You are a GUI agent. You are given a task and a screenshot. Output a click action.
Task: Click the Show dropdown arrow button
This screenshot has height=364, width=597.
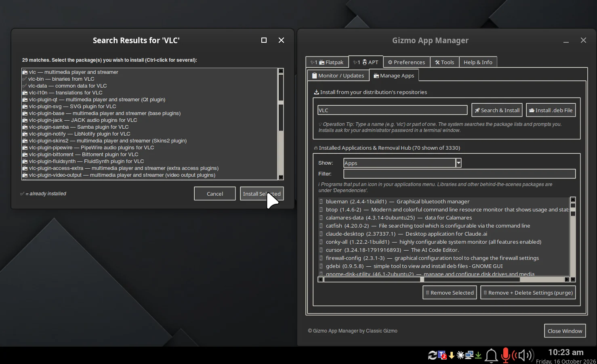pyautogui.click(x=458, y=163)
